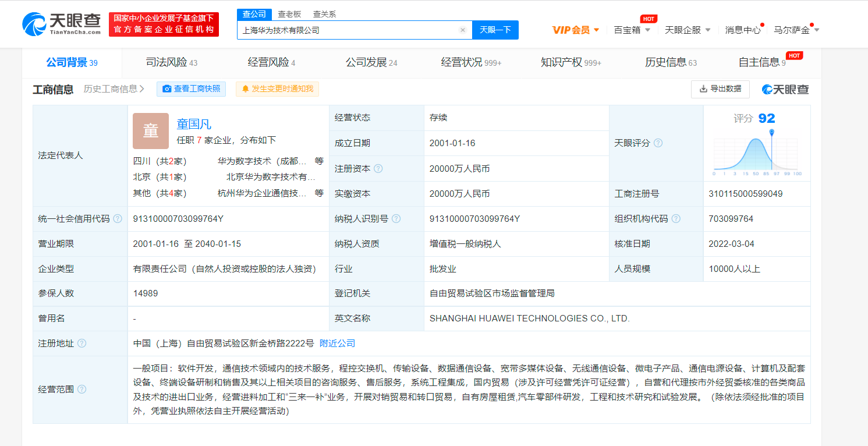Open 经营风险 tab
The image size is (868, 446).
[271, 62]
